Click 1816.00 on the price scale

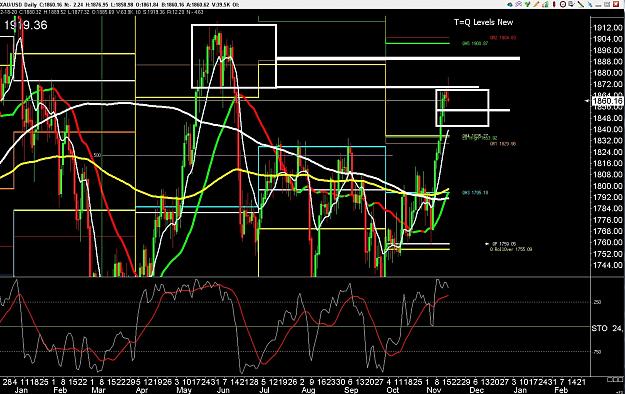coord(608,163)
